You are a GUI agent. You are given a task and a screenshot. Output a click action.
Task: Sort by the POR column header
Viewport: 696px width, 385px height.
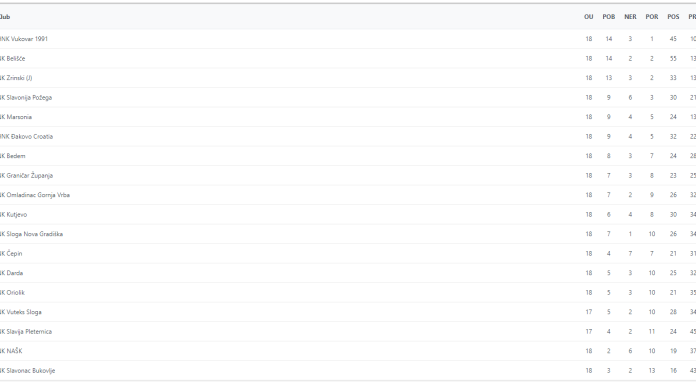click(x=652, y=17)
